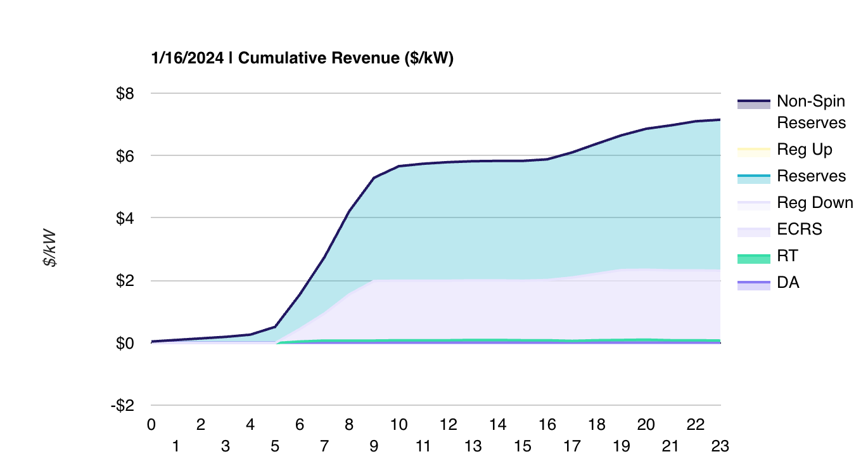Toggle the RT legend text

(x=787, y=256)
